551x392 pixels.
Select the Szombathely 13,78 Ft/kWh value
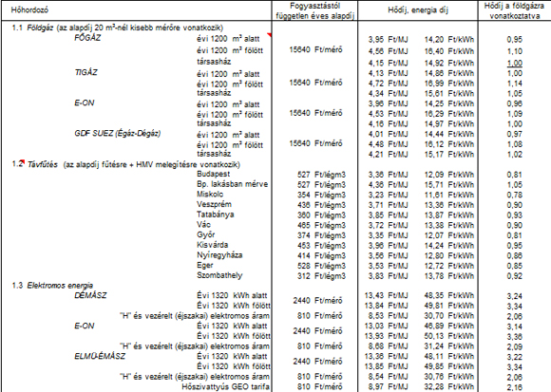[x=449, y=276]
